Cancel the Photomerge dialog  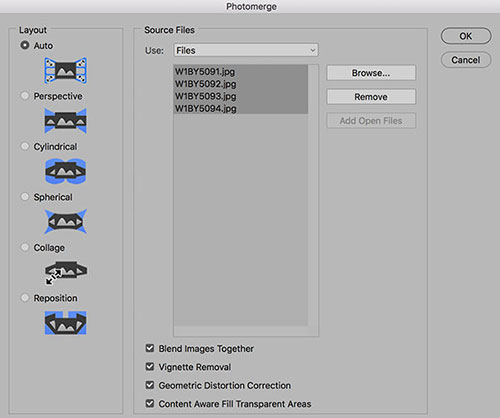[466, 60]
